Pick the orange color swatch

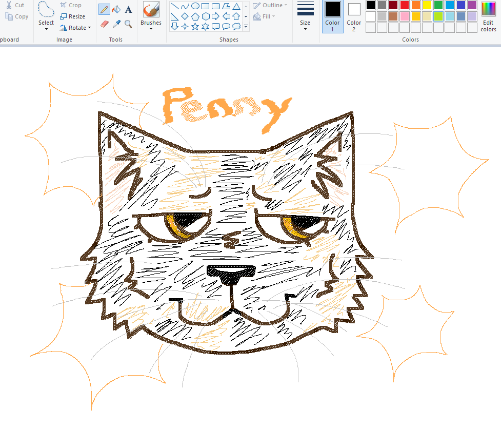[x=416, y=5]
